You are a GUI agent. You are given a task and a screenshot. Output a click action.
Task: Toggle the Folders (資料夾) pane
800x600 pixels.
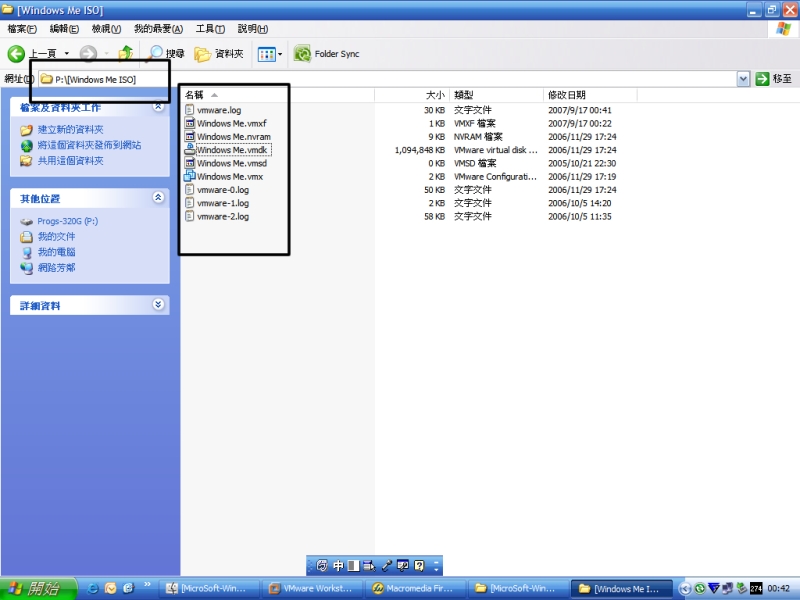tap(219, 54)
